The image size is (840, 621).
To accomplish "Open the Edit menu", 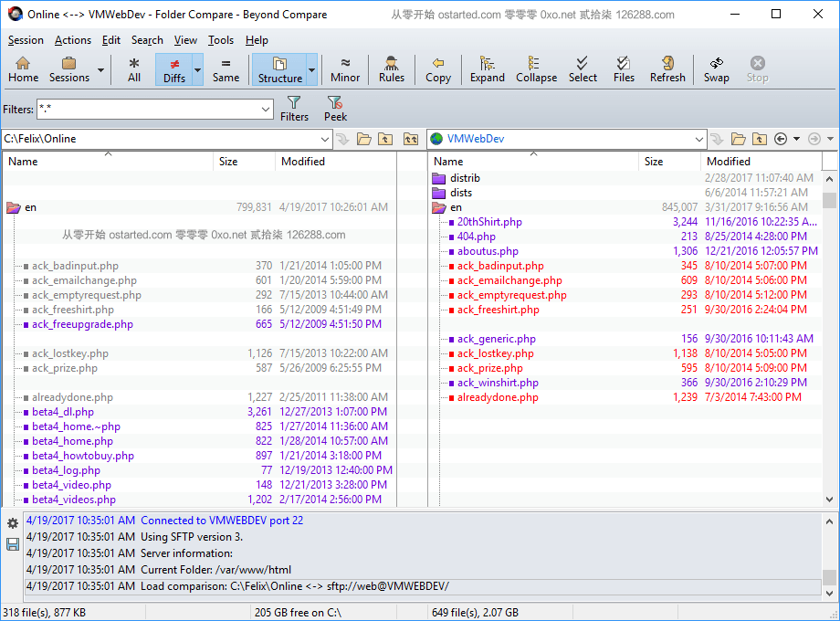I will click(x=110, y=40).
